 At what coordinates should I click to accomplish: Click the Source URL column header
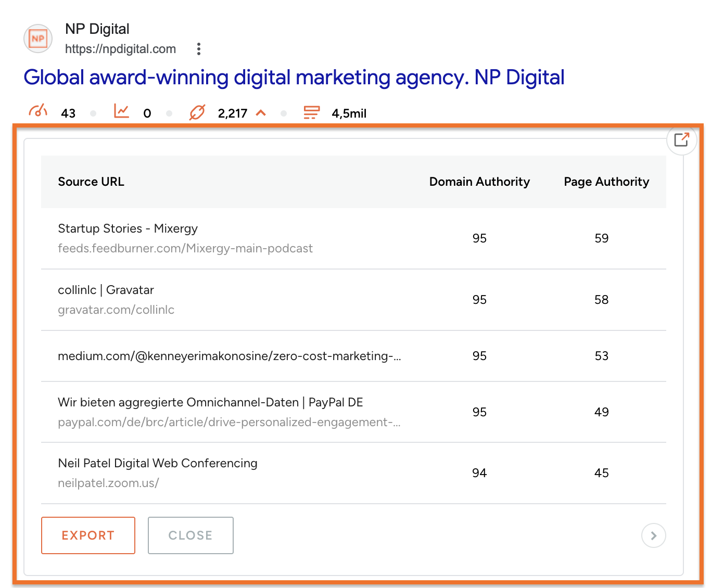(91, 182)
